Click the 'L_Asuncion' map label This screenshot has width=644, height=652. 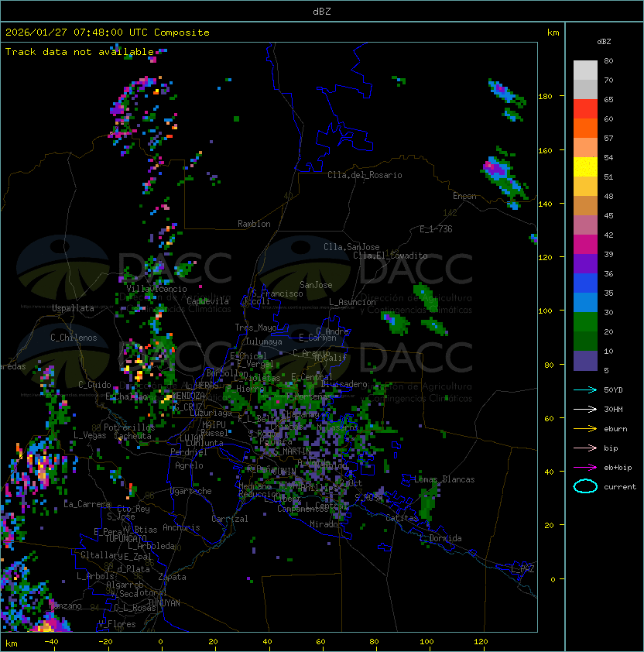pos(352,302)
